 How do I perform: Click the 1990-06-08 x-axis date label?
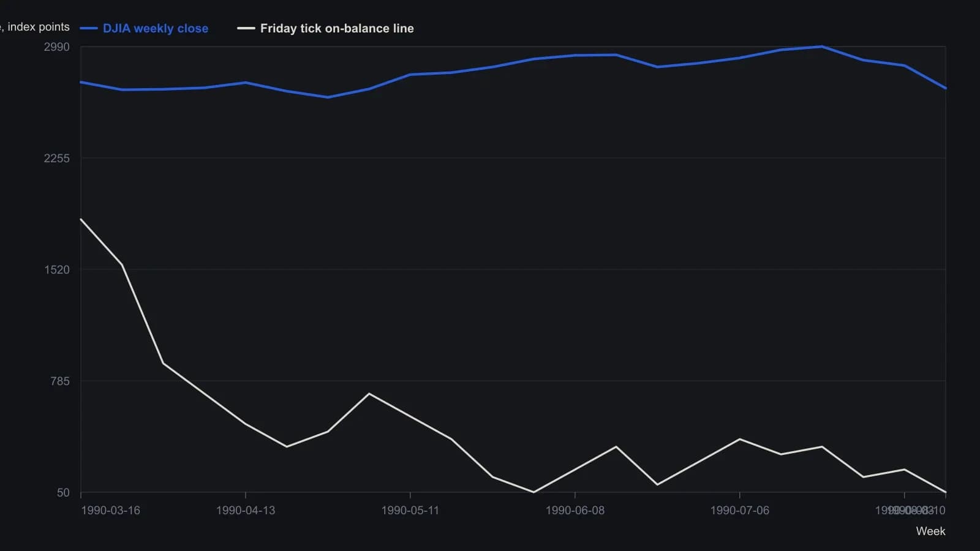[x=575, y=511]
